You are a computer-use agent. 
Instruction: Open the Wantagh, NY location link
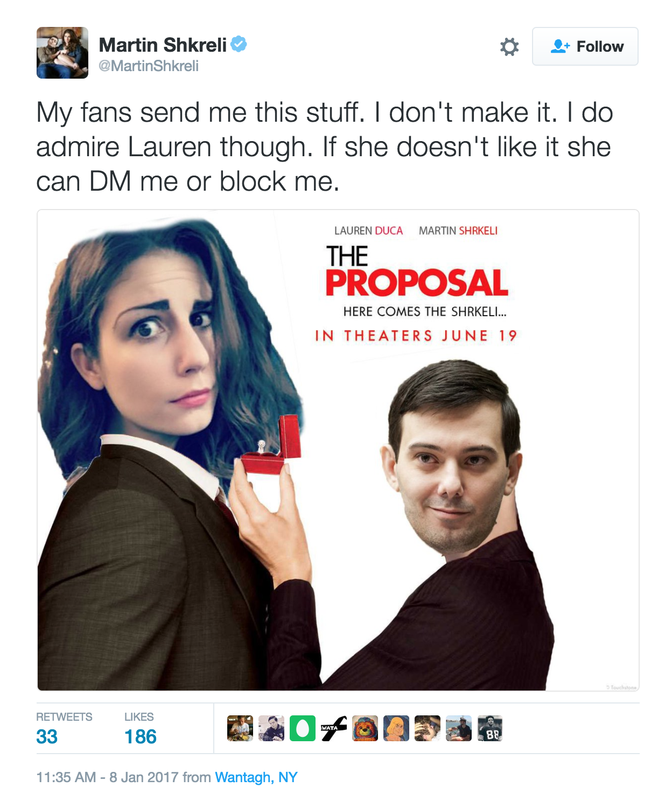pos(256,777)
